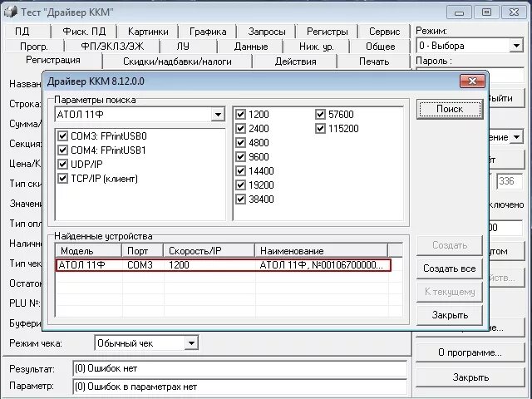Open the Печать tab
Viewport: 532px width, 399px height.
click(374, 62)
